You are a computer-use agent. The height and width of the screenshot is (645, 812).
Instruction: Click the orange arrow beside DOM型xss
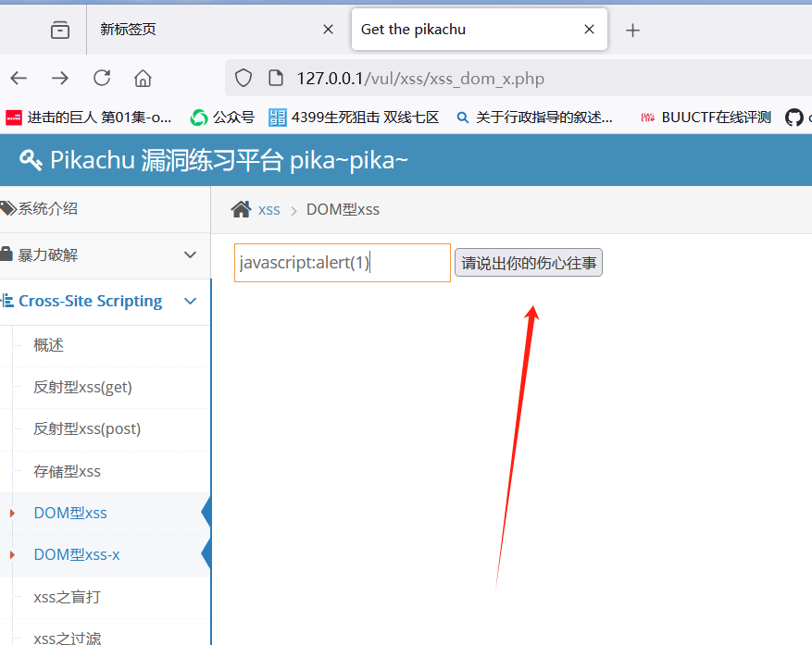(x=12, y=514)
